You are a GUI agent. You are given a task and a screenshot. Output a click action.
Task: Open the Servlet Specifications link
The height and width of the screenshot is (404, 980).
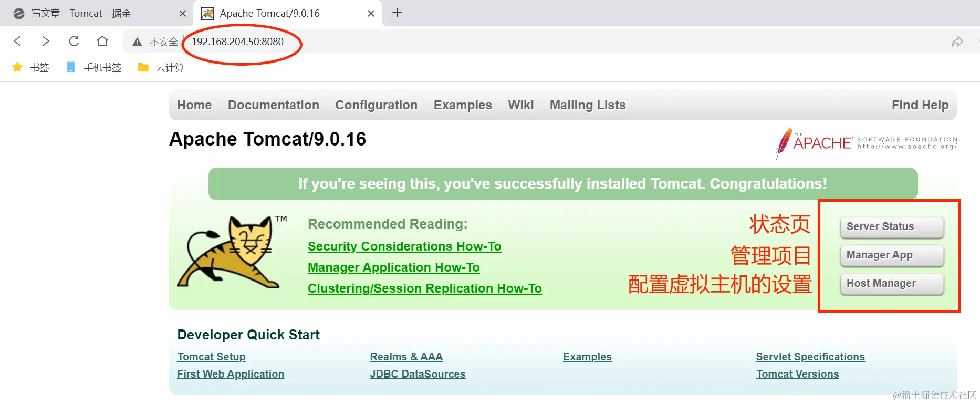[x=810, y=357]
